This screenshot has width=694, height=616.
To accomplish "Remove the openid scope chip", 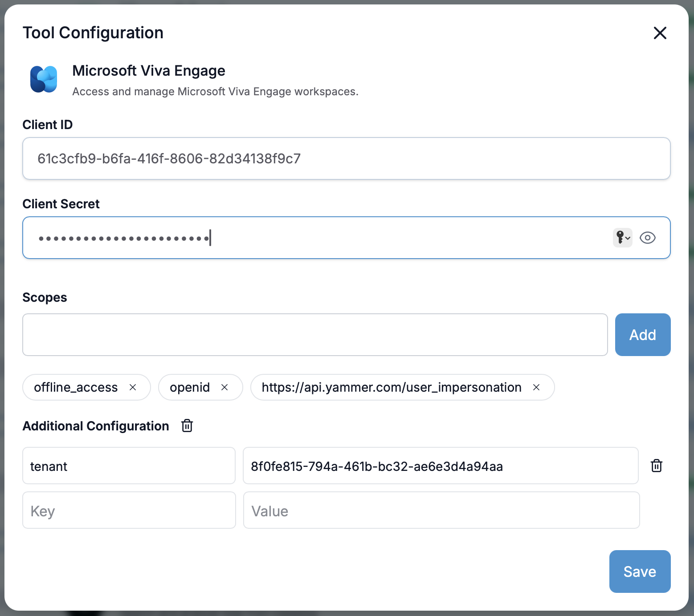I will tap(225, 387).
